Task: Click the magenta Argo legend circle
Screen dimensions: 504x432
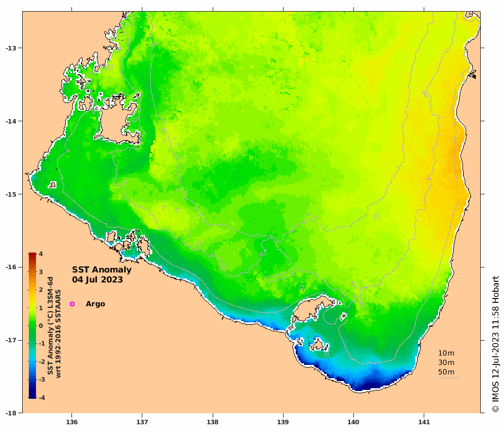Action: 72,304
